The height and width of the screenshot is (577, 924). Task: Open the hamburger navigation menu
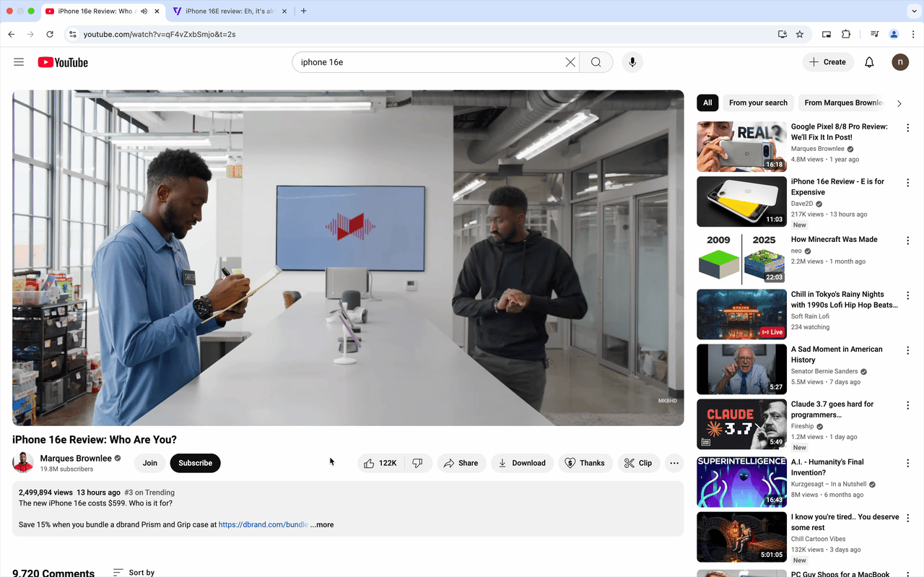pyautogui.click(x=19, y=62)
